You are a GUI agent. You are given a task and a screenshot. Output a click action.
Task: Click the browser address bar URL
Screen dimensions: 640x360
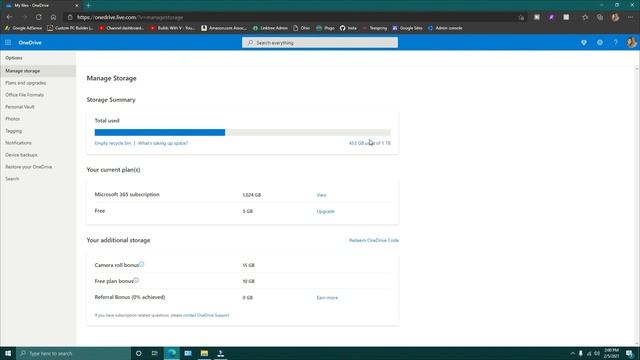pyautogui.click(x=130, y=17)
